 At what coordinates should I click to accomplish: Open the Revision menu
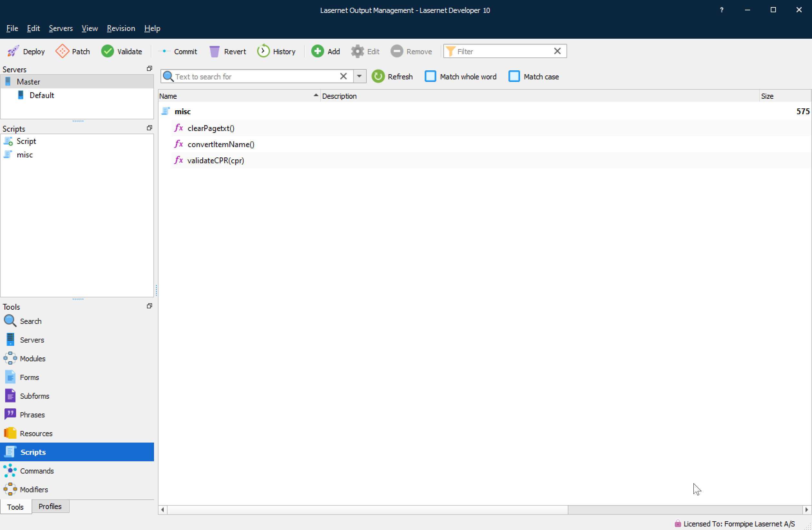coord(121,28)
